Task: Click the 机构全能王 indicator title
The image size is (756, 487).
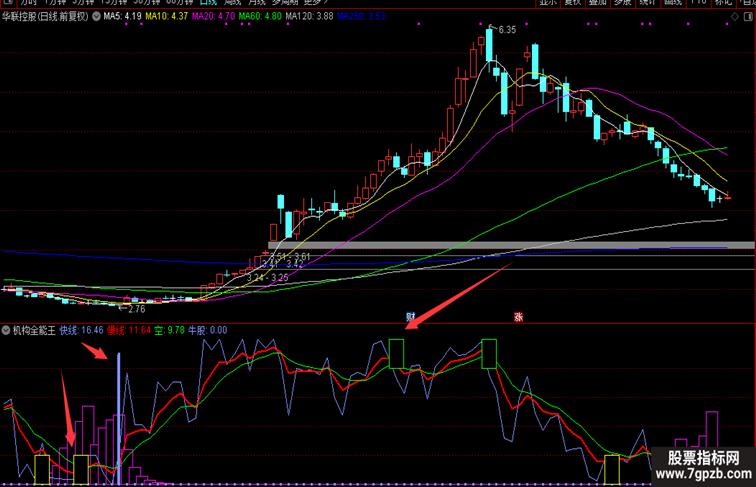Action: pos(34,330)
